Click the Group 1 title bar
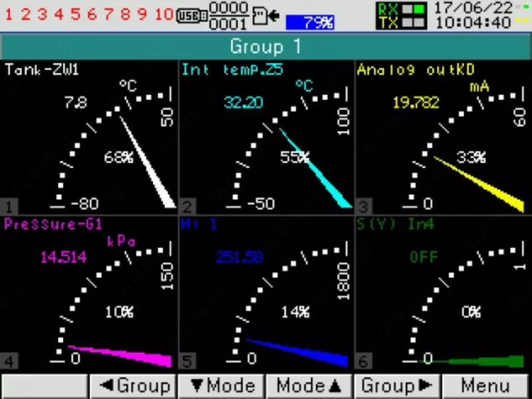 point(266,47)
